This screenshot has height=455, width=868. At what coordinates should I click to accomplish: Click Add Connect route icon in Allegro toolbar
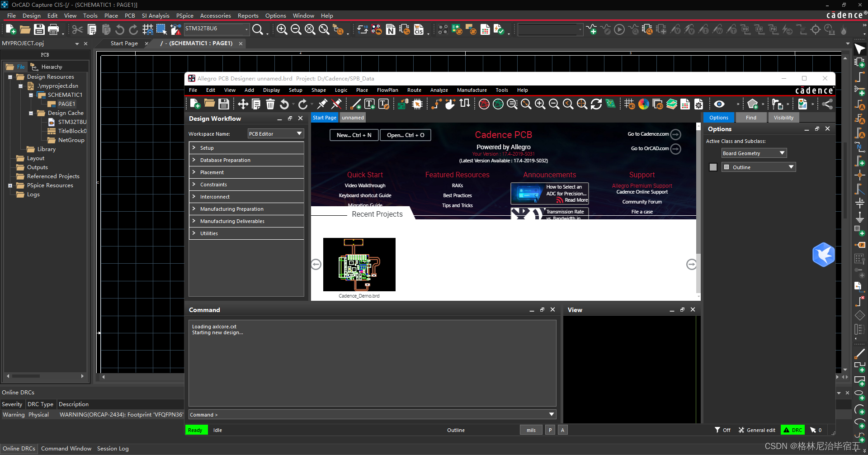click(436, 104)
